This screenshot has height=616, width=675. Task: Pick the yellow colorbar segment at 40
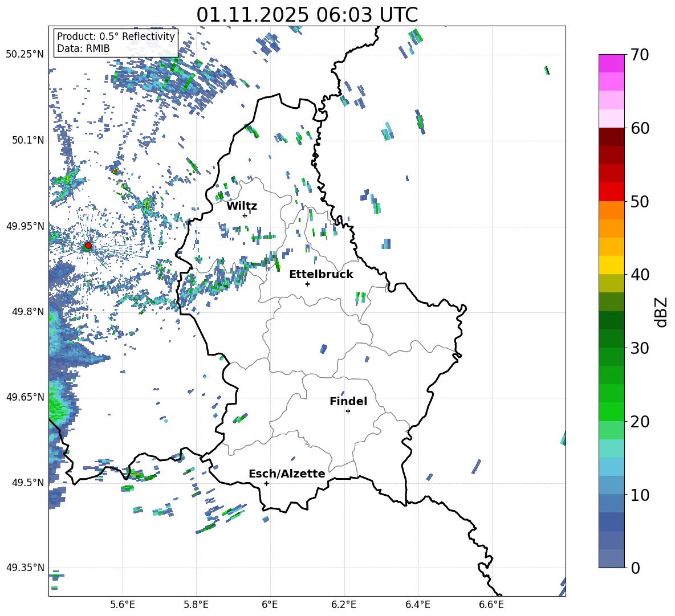(x=612, y=265)
